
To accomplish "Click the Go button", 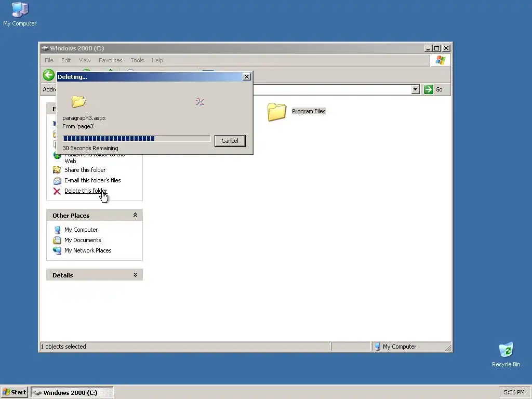I will click(433, 89).
